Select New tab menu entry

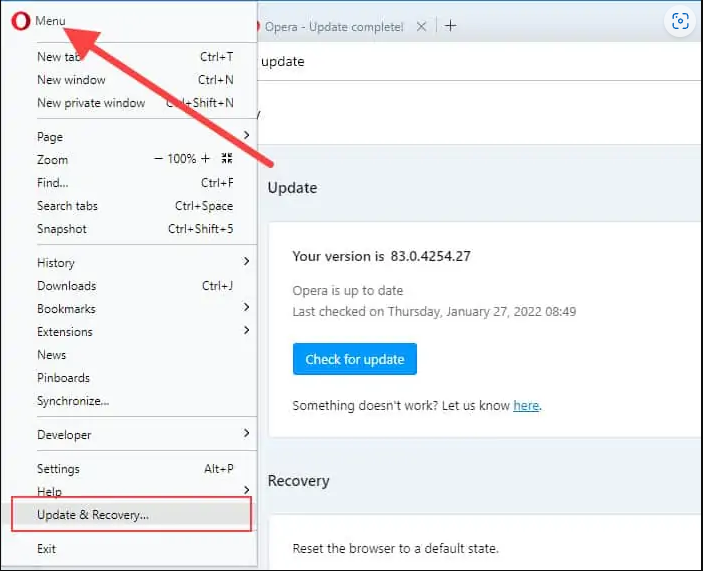tap(135, 57)
